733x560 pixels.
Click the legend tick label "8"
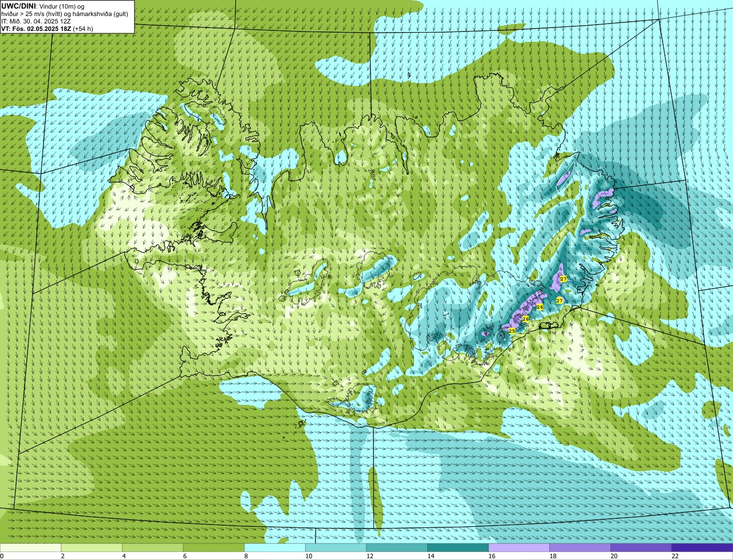(246, 556)
